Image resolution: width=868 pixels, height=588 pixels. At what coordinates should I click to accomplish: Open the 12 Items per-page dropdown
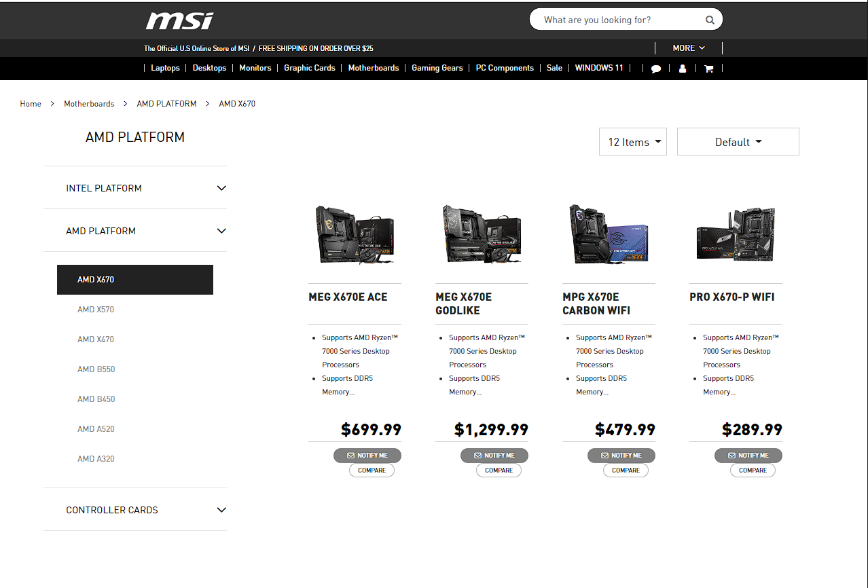point(633,142)
